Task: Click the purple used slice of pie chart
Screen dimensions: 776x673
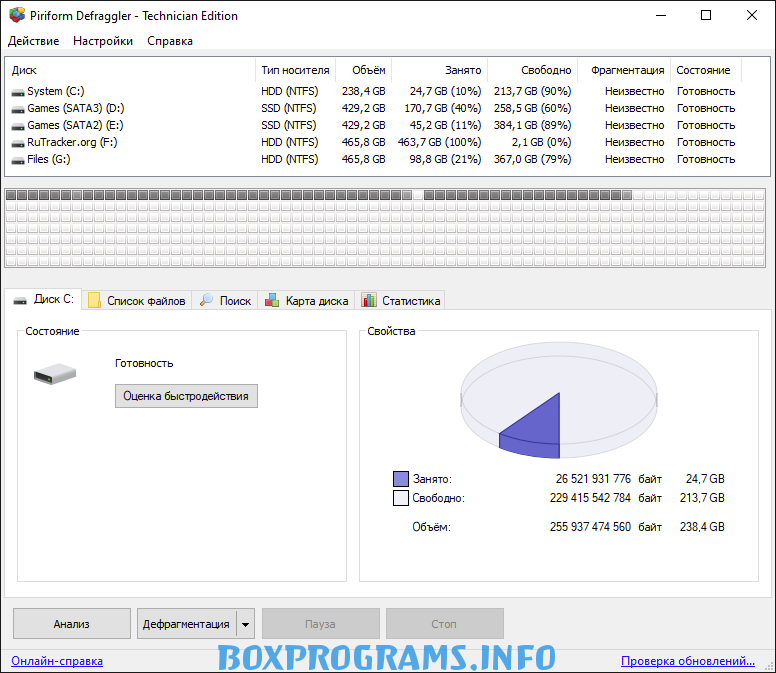Action: 538,430
